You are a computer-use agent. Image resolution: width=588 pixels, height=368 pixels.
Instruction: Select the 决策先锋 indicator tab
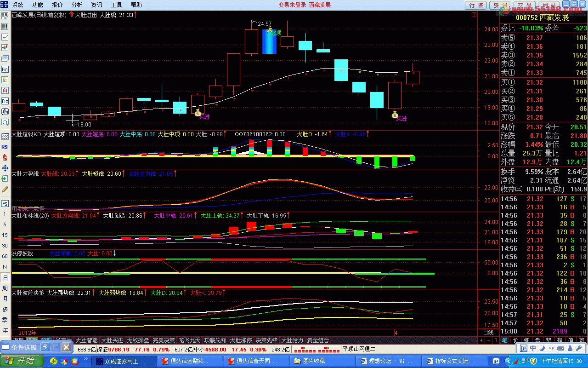point(266,340)
